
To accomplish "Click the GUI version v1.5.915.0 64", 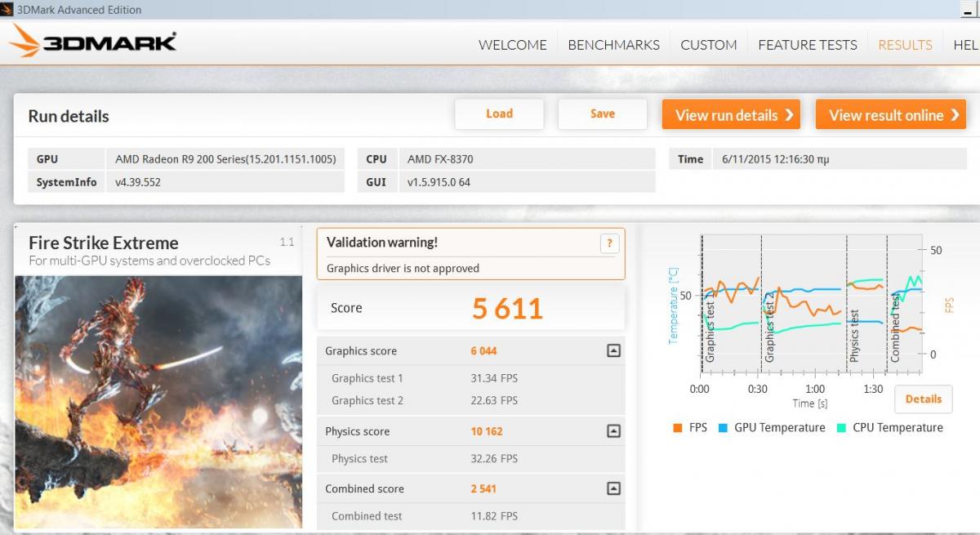I will click(x=439, y=182).
